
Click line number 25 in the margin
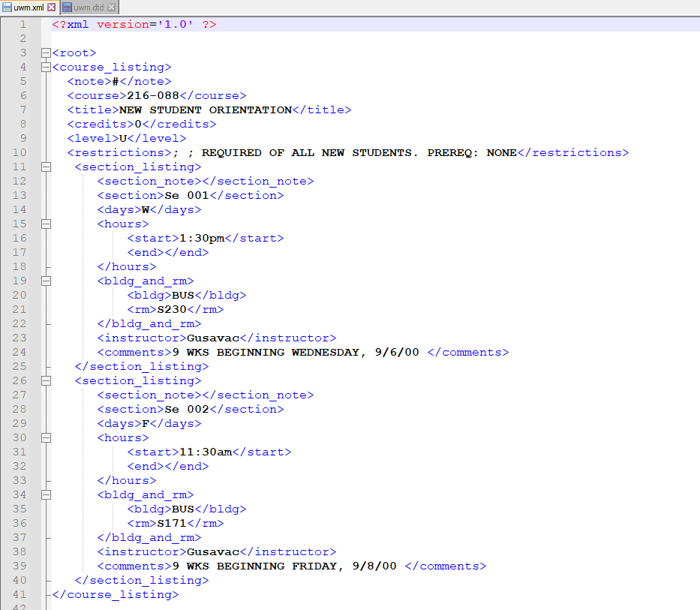click(x=20, y=366)
